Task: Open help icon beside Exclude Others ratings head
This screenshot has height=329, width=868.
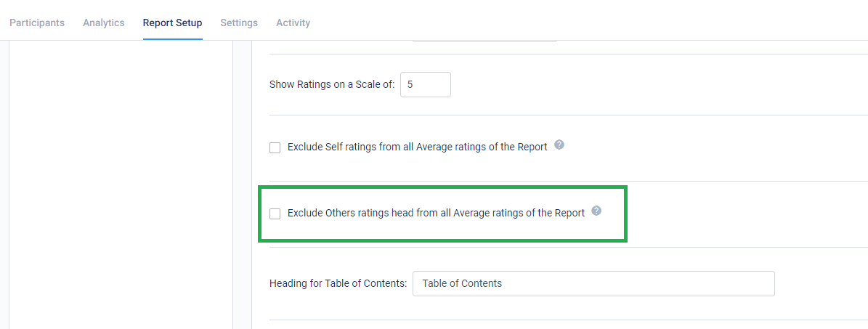Action: (596, 211)
